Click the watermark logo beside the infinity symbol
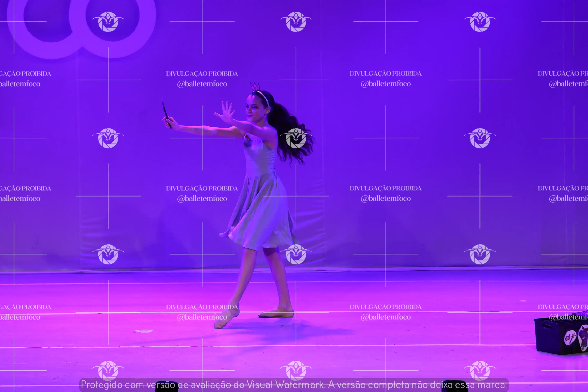Viewport: 588px width, 392px height. click(108, 22)
